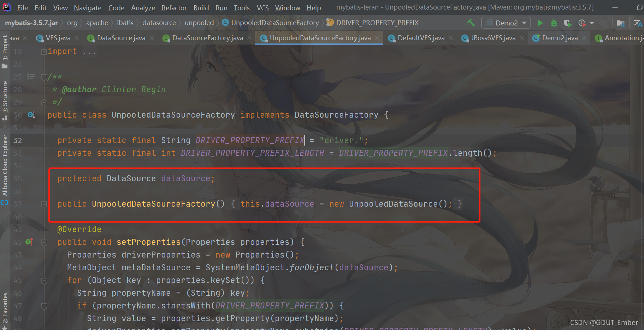Close the DataSourceFactory.java tab
Screen dimensions: 644x330
pos(250,38)
